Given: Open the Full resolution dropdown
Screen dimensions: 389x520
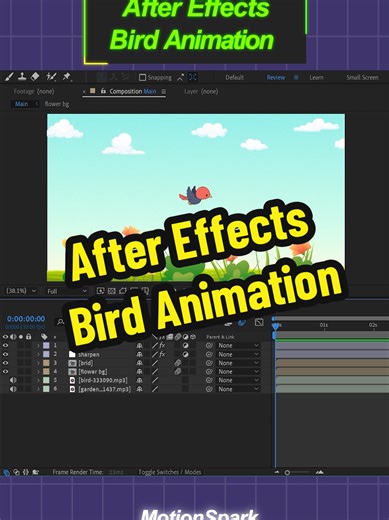Looking at the screenshot, I should [x=67, y=291].
